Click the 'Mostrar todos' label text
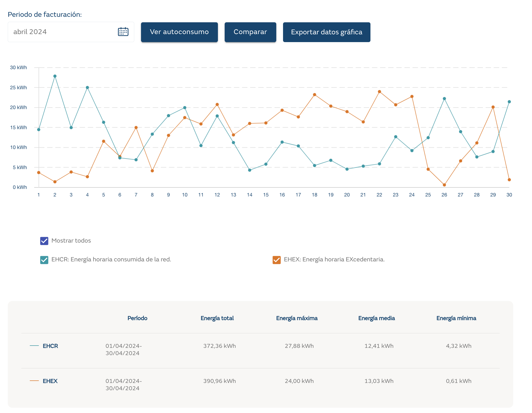The image size is (532, 413). tap(71, 241)
